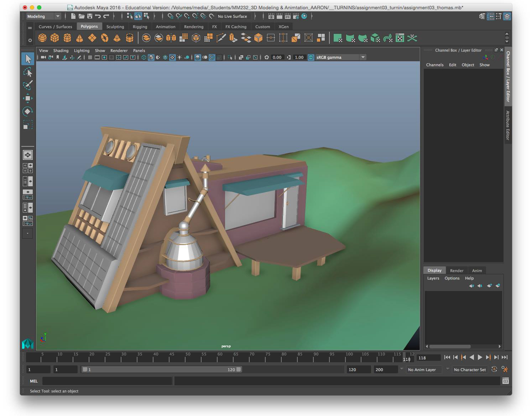Click the MEL command input field
This screenshot has height=416, width=532.
point(107,381)
